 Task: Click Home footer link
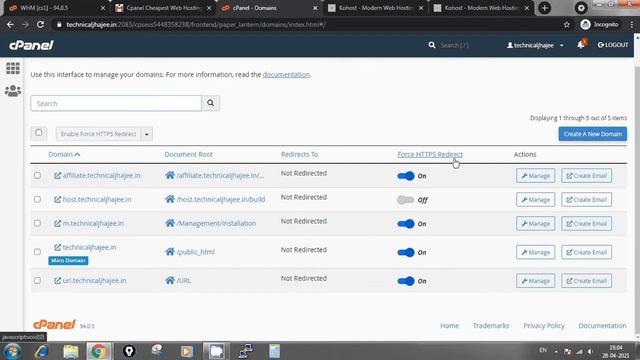449,325
